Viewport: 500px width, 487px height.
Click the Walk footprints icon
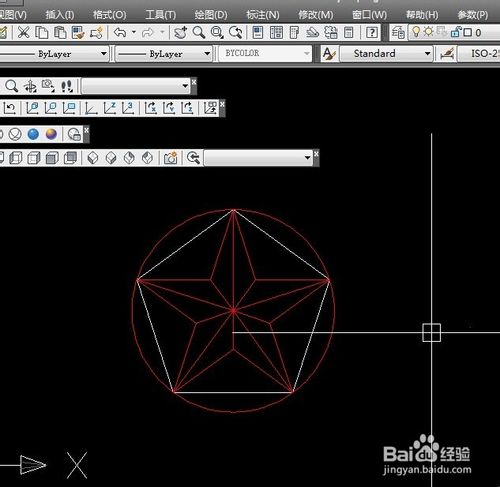pyautogui.click(x=67, y=86)
